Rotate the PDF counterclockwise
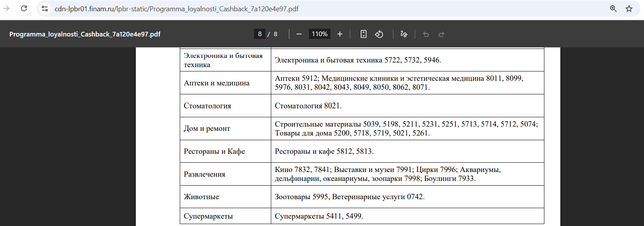Image resolution: width=644 pixels, height=226 pixels. 379,34
